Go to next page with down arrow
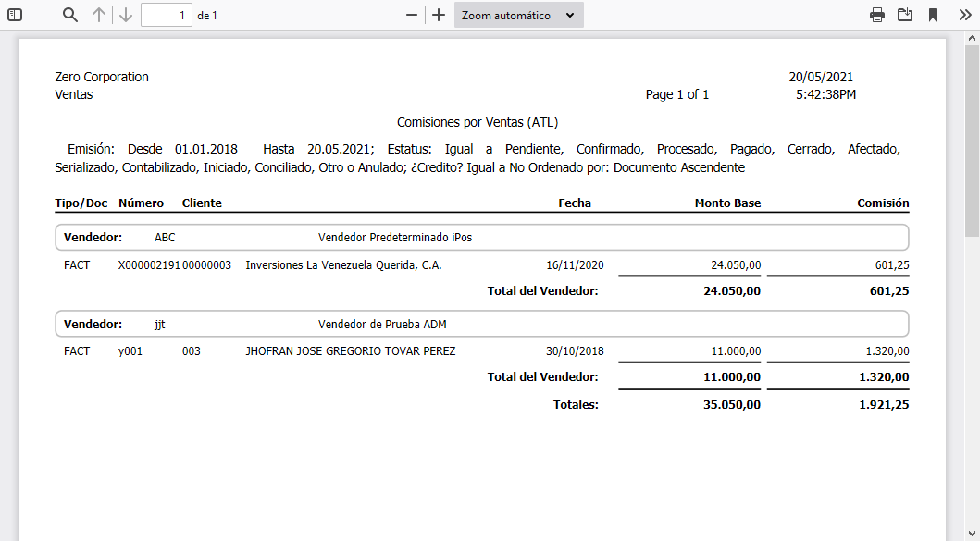This screenshot has width=980, height=541. tap(125, 15)
